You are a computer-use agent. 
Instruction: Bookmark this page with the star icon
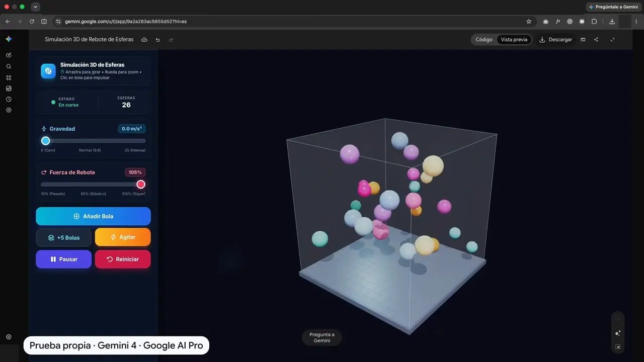529,22
